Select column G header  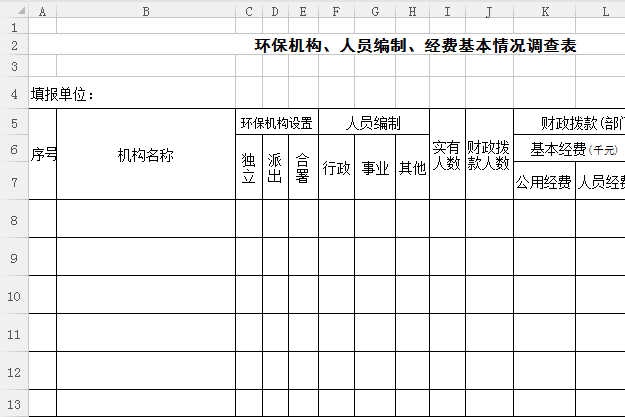click(x=375, y=11)
